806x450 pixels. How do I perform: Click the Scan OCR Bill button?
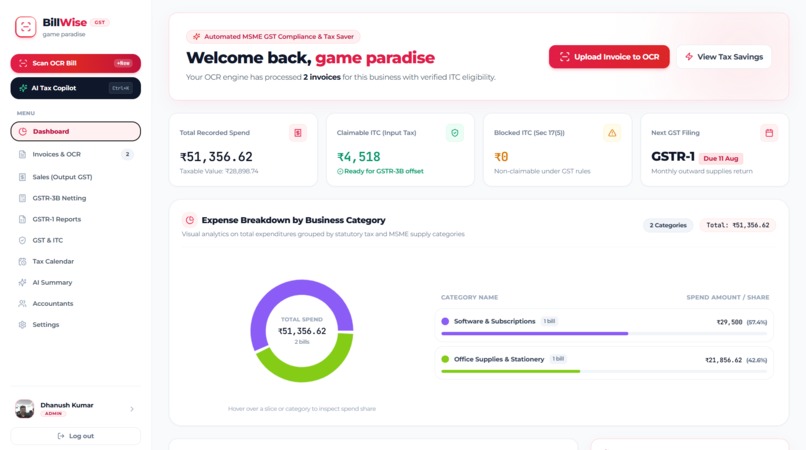click(76, 63)
